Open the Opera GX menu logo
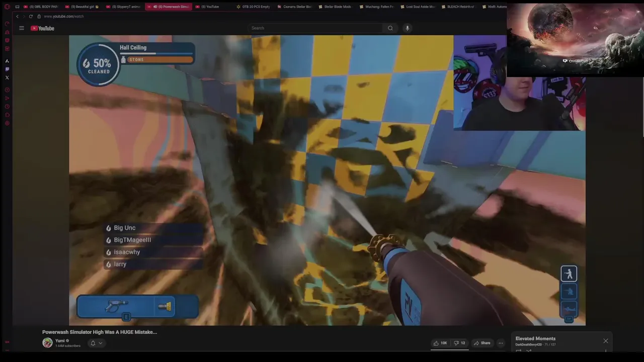The image size is (644, 362). (7, 7)
